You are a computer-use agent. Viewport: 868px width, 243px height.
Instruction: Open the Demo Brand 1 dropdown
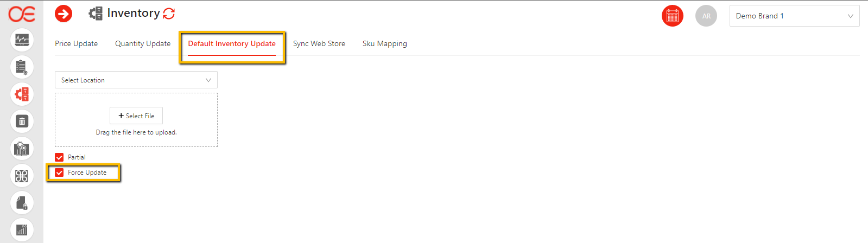794,16
